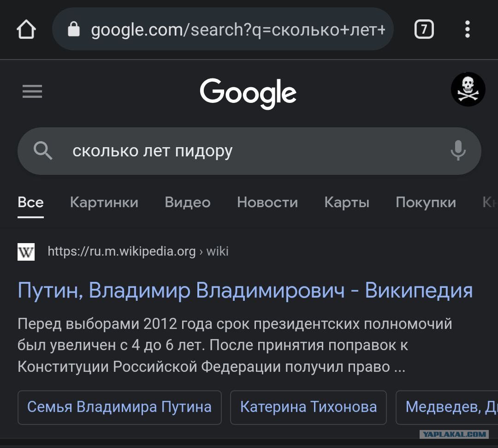
Task: Tap the browser address bar URL
Action: click(238, 30)
